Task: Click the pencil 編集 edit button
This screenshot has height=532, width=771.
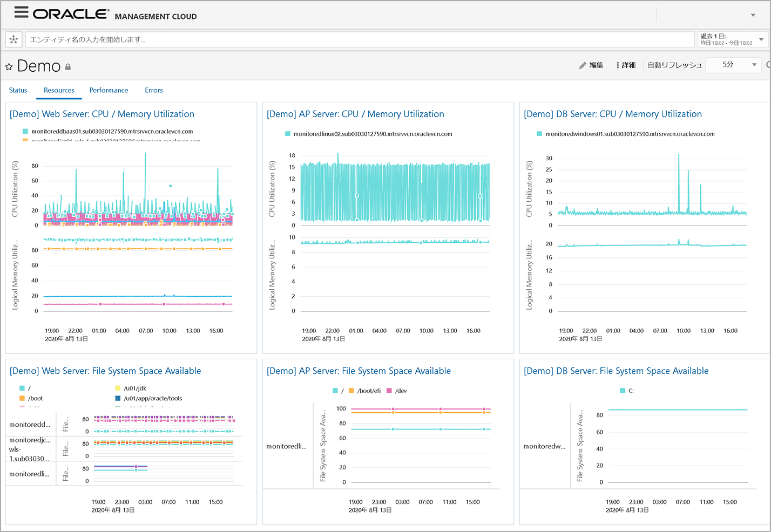Action: 591,65
